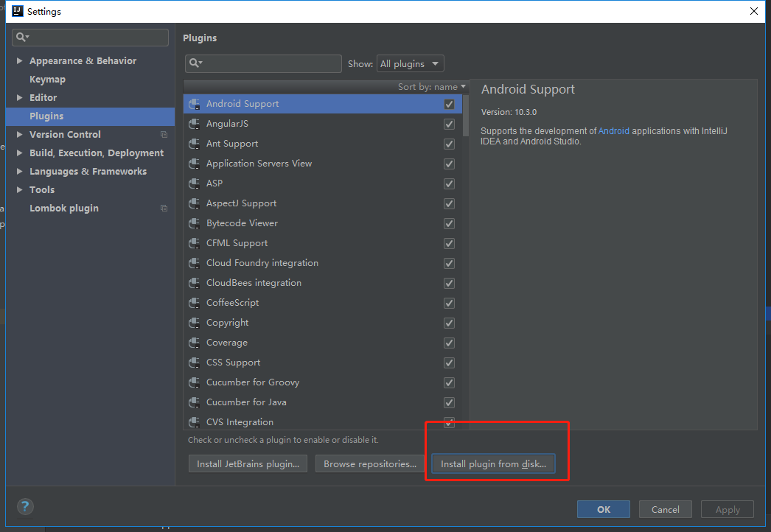Click the plugin list vertical scrollbar
Image resolution: width=771 pixels, height=532 pixels.
[466, 116]
